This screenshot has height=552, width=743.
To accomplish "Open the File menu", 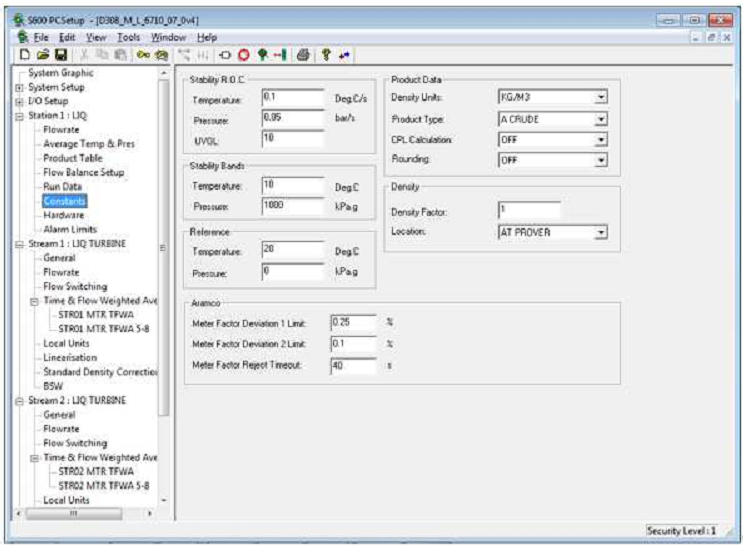I will [41, 37].
